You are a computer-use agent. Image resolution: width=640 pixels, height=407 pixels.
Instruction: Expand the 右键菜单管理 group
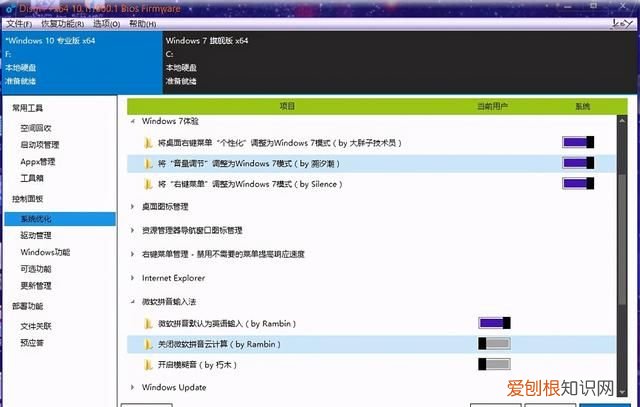pyautogui.click(x=133, y=254)
